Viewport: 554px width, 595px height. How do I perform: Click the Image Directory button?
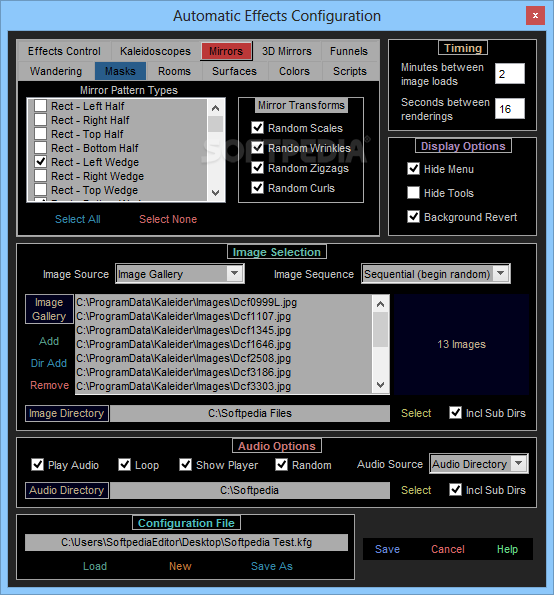click(67, 413)
